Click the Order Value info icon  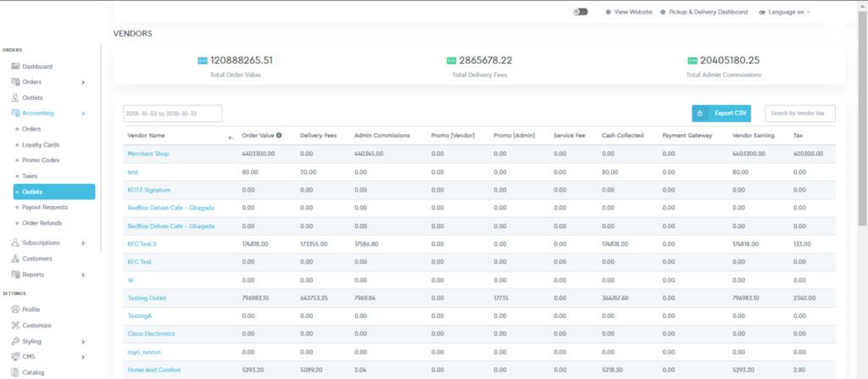pyautogui.click(x=279, y=135)
